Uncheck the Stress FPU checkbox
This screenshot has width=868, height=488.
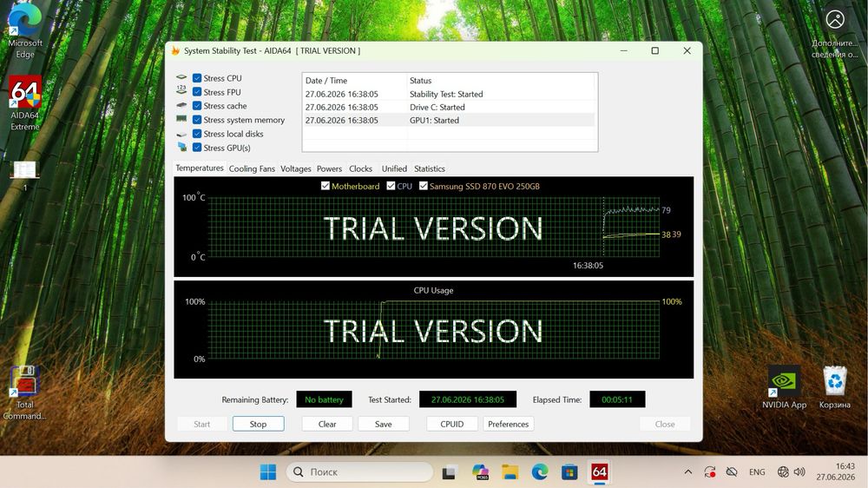point(197,92)
